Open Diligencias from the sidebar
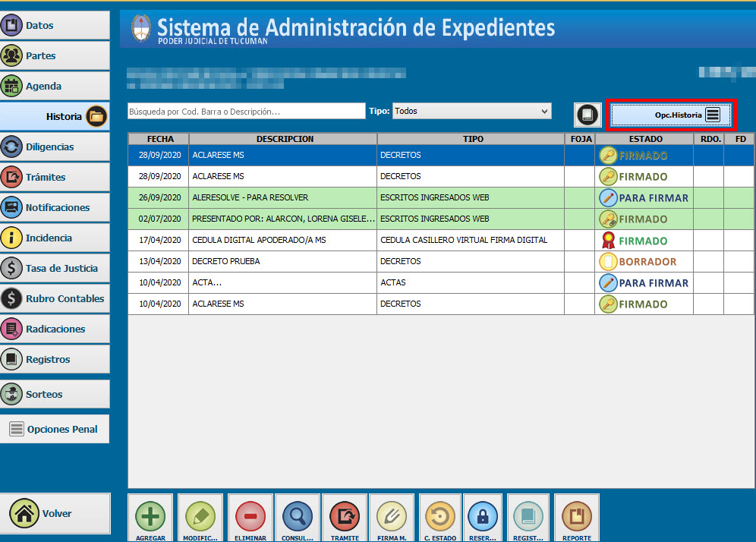Screen dimensions: 756x542 tap(55, 147)
